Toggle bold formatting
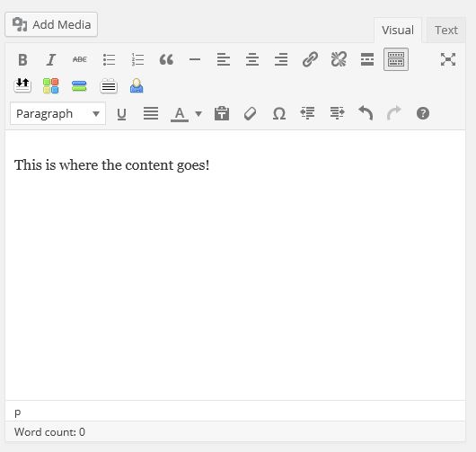 click(x=22, y=59)
